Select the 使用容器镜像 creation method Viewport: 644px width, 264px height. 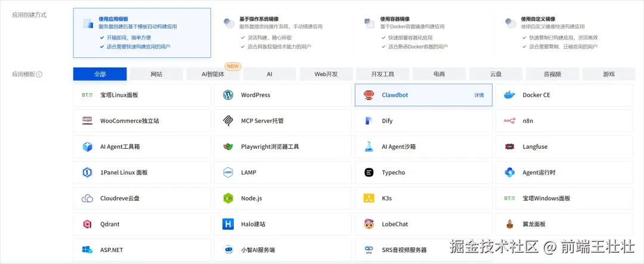424,33
